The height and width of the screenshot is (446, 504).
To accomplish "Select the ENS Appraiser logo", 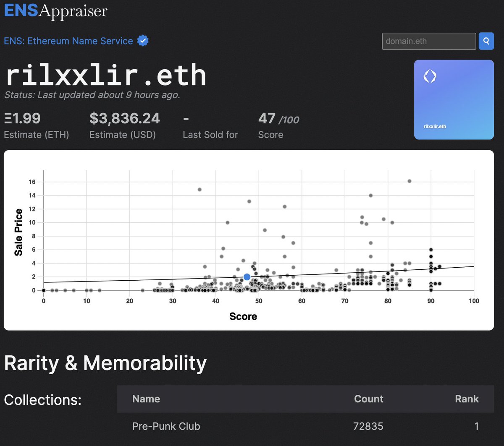I will 55,11.
